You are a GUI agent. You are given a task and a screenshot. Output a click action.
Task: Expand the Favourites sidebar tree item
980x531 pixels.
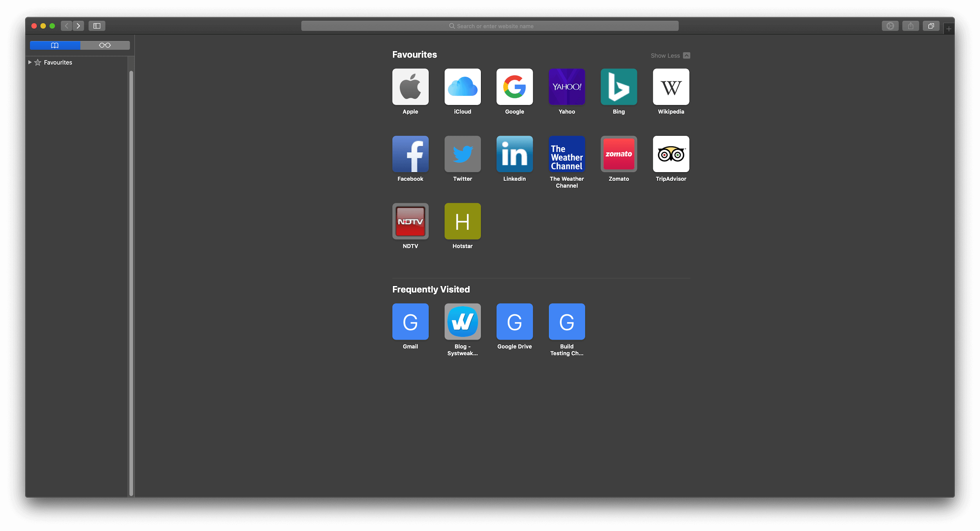(29, 62)
